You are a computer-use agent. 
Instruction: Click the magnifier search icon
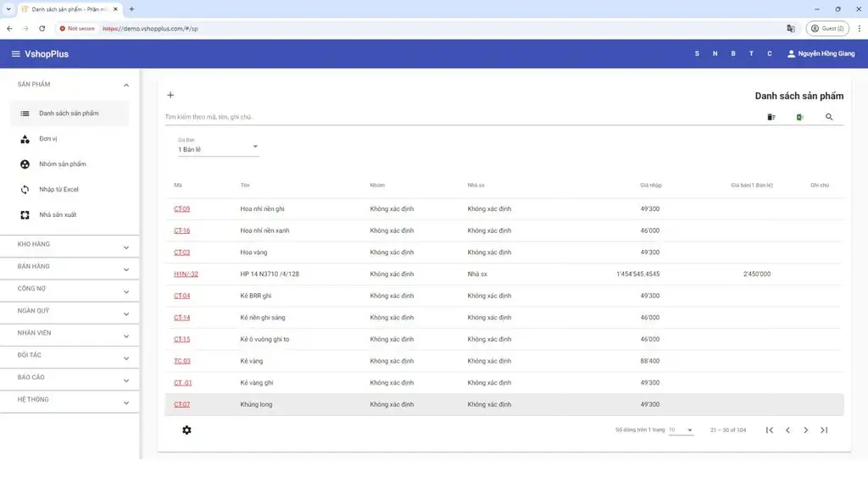pyautogui.click(x=829, y=117)
